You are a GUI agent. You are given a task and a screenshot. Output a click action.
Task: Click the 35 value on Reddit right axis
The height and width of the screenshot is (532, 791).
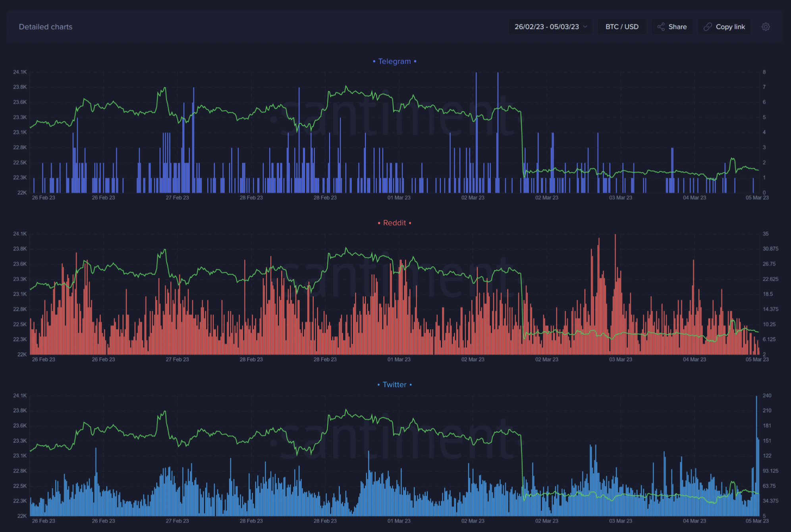[x=766, y=234]
